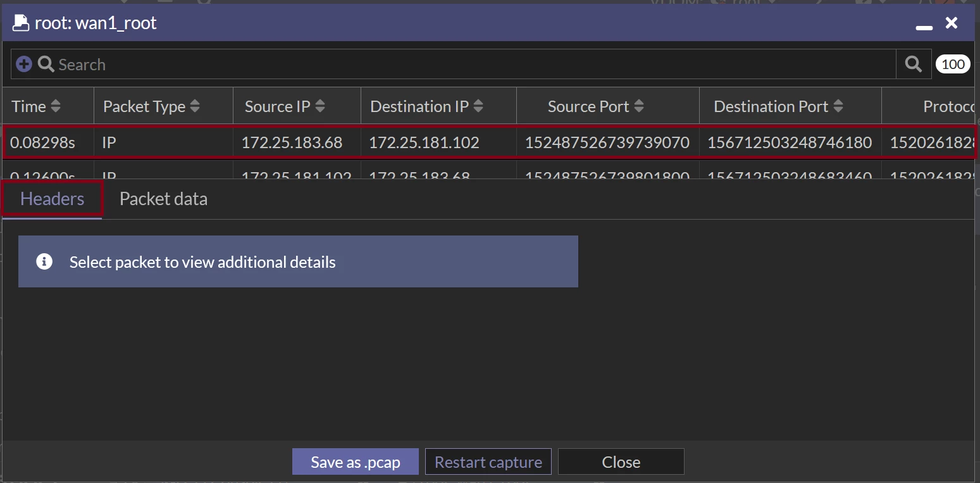980x483 pixels.
Task: Click the info icon in the Select packet notice
Action: pos(44,261)
